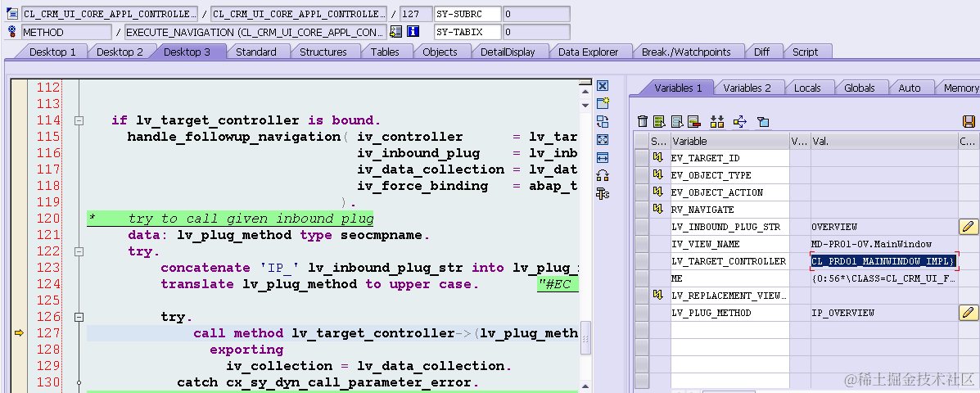The width and height of the screenshot is (980, 393).
Task: Open the Data Explorer tab
Action: pyautogui.click(x=588, y=52)
